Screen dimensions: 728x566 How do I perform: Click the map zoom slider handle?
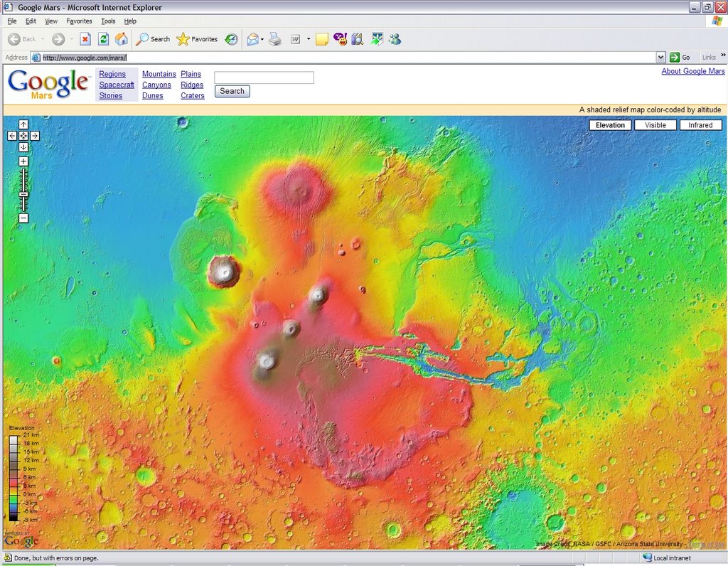pyautogui.click(x=23, y=195)
